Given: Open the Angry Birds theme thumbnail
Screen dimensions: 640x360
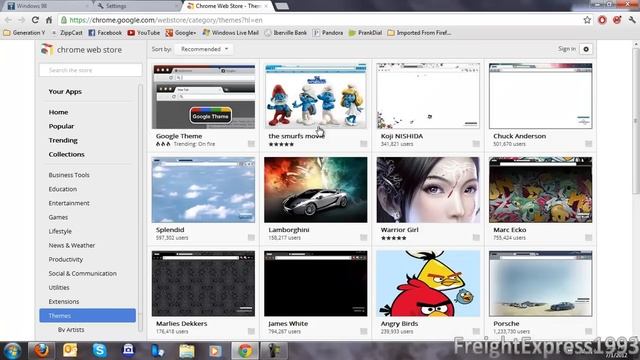Looking at the screenshot, I should 428,284.
